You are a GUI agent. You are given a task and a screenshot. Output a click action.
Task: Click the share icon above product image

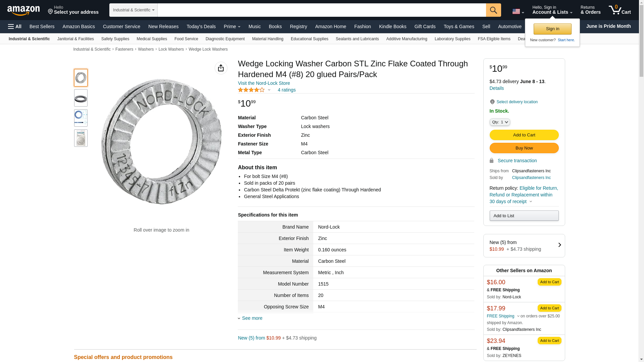(221, 68)
